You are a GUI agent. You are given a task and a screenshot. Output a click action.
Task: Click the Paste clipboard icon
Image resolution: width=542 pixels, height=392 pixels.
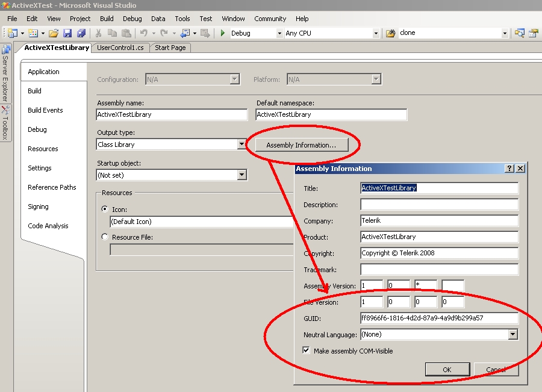pos(126,33)
